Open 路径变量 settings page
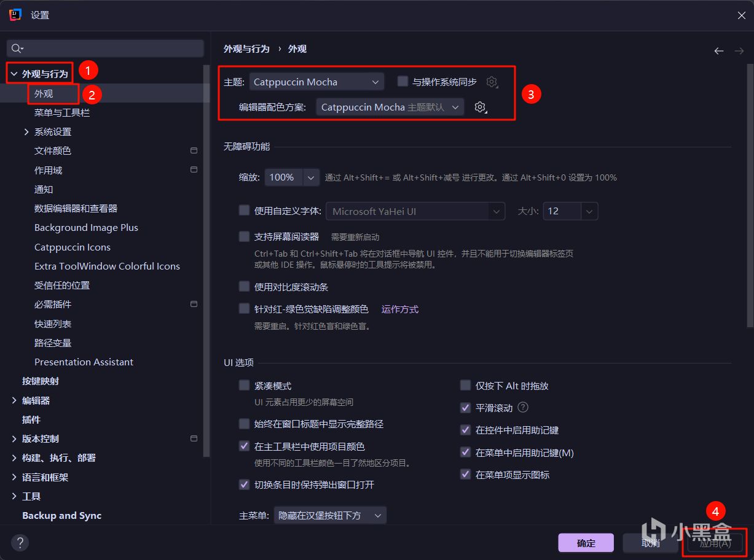 (53, 343)
